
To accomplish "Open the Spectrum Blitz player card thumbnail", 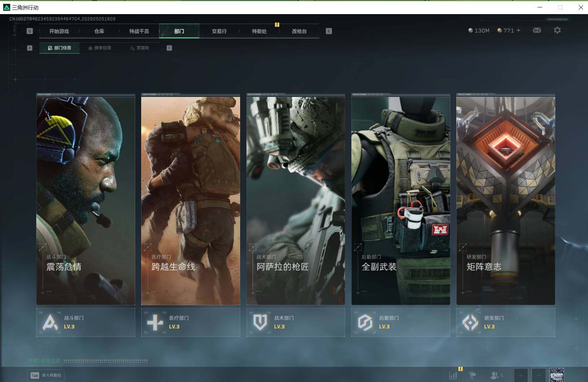I will coord(557,375).
